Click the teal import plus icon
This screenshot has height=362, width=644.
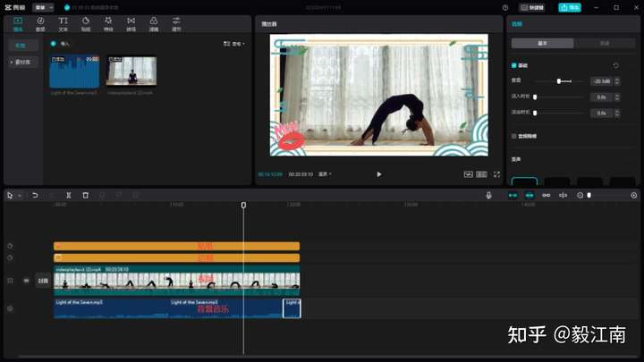pos(54,44)
